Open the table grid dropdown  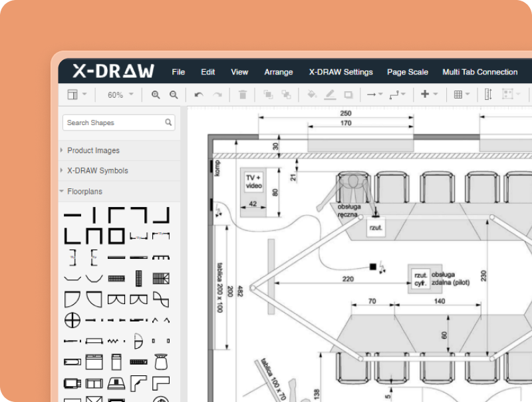(x=462, y=95)
